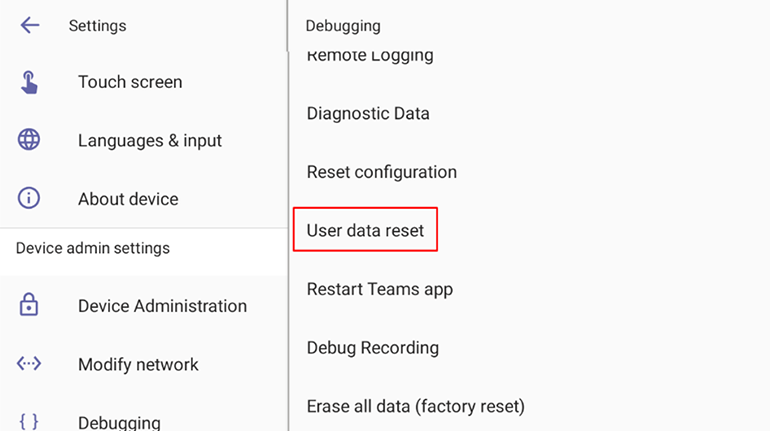The image size is (770, 431).
Task: Choose the highlighted User data reset
Action: pos(365,230)
